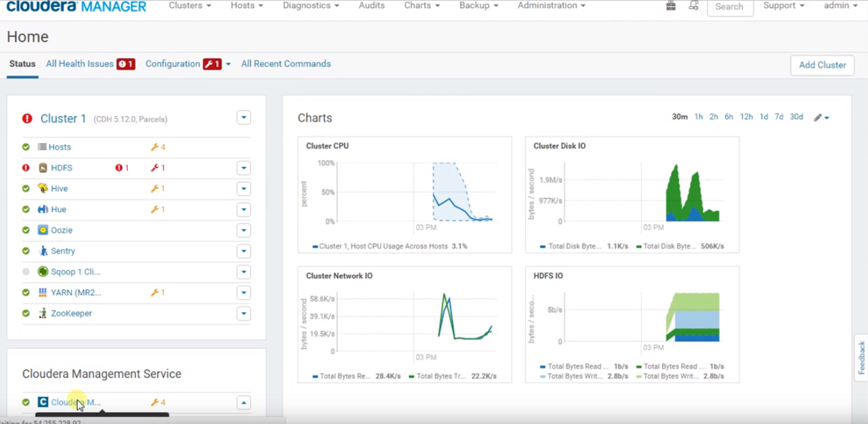The height and width of the screenshot is (424, 868).
Task: Set chart range to 7d
Action: 779,117
